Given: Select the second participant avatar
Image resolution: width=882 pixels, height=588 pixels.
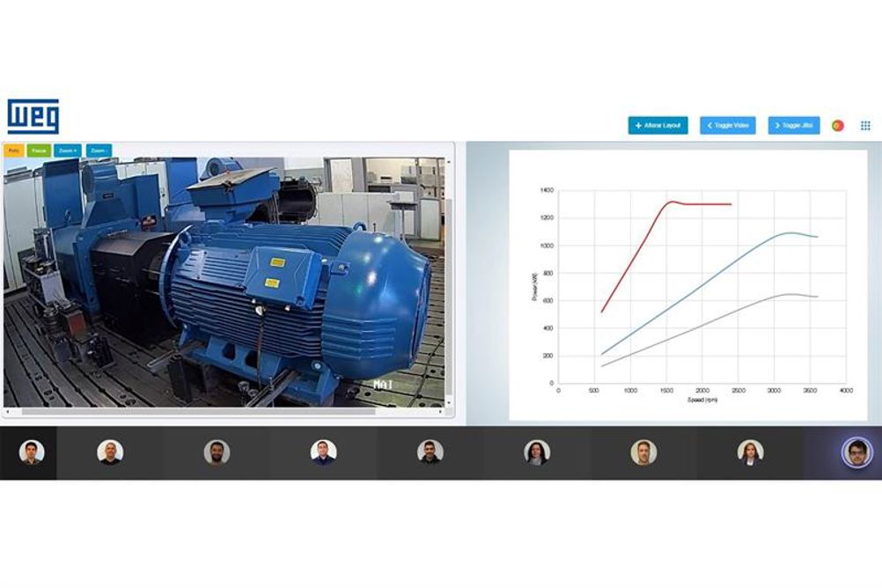Looking at the screenshot, I should pos(110,452).
